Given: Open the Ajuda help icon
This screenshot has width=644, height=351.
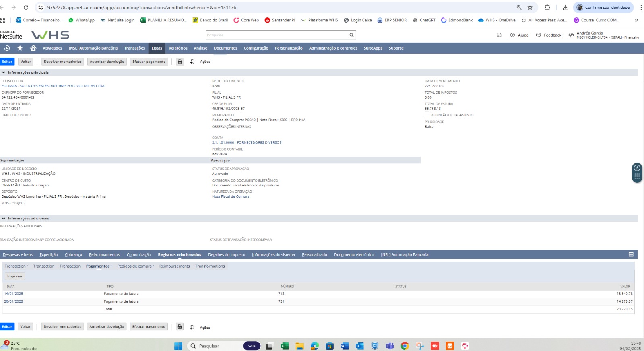Looking at the screenshot, I should [x=512, y=35].
